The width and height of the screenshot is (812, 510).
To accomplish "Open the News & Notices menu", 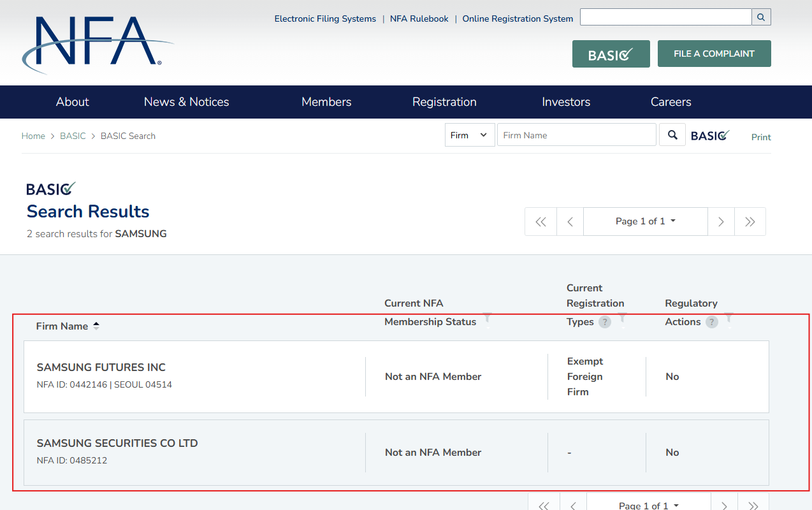I will click(x=186, y=102).
